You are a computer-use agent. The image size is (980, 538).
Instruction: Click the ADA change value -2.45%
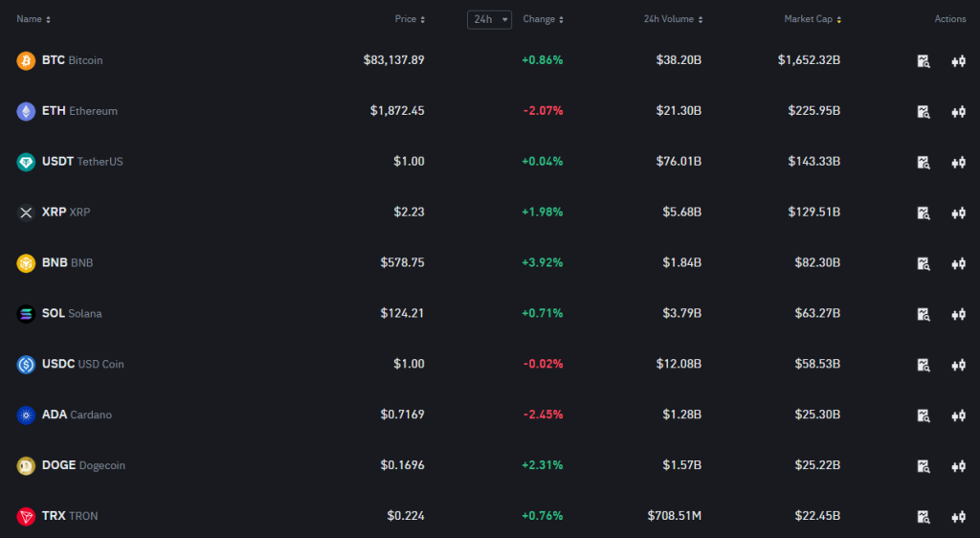pyautogui.click(x=544, y=415)
